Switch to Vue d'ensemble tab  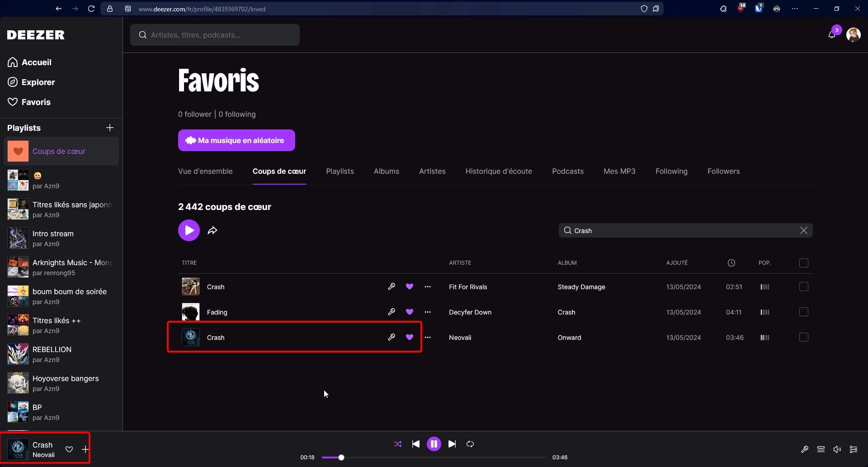point(205,171)
